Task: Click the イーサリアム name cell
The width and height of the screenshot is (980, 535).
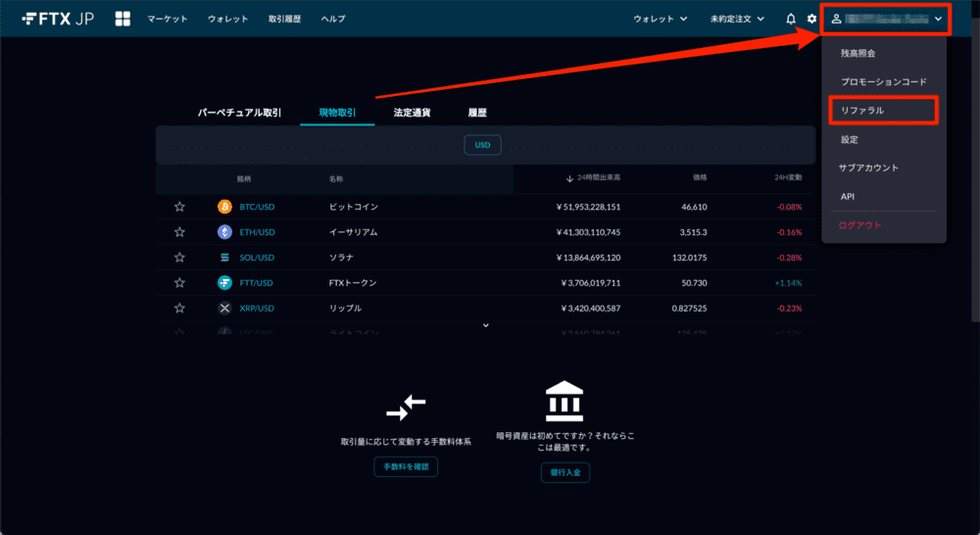Action: tap(353, 232)
